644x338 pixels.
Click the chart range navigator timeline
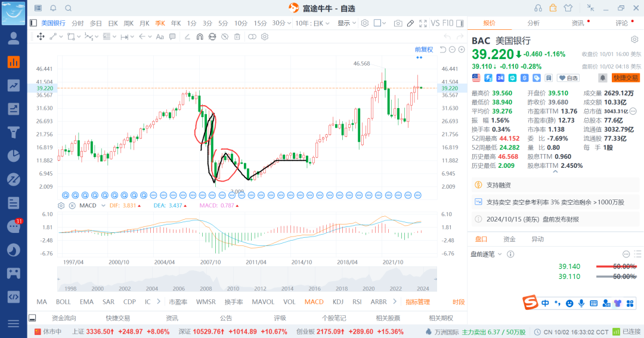[247, 279]
